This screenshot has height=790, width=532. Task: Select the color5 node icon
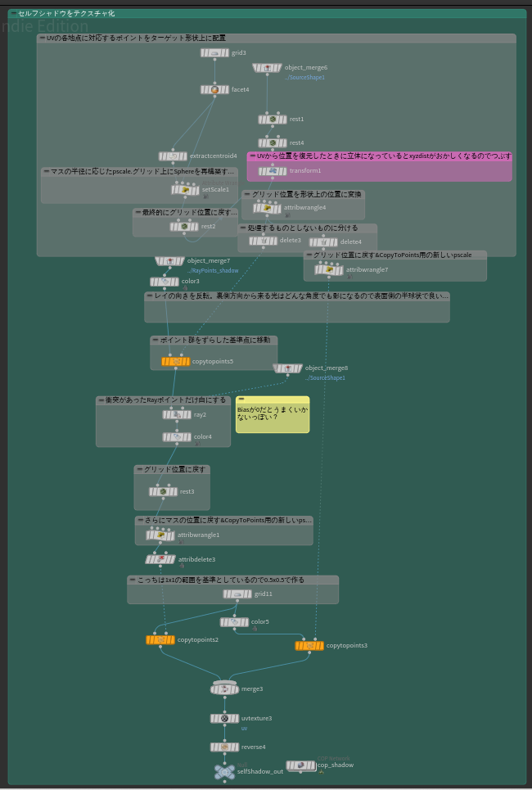click(234, 622)
